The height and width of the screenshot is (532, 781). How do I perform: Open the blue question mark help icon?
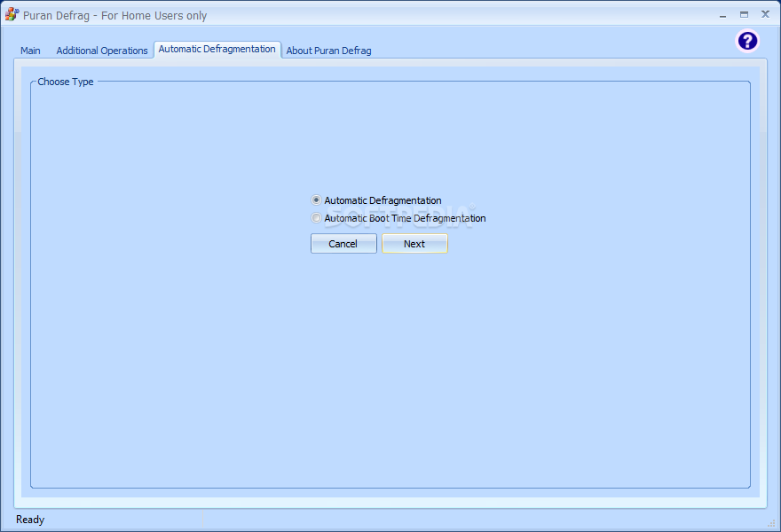(747, 41)
